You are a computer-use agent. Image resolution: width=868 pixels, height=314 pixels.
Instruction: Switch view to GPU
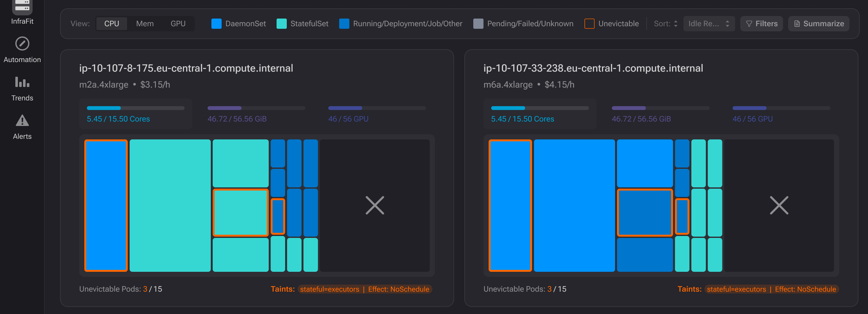coord(178,24)
